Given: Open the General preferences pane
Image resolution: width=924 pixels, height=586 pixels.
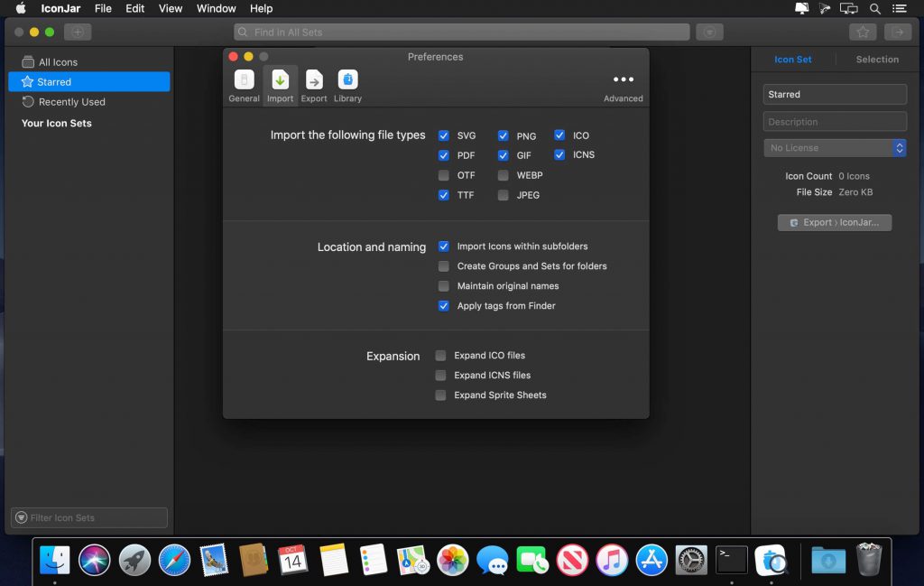Looking at the screenshot, I should 244,85.
